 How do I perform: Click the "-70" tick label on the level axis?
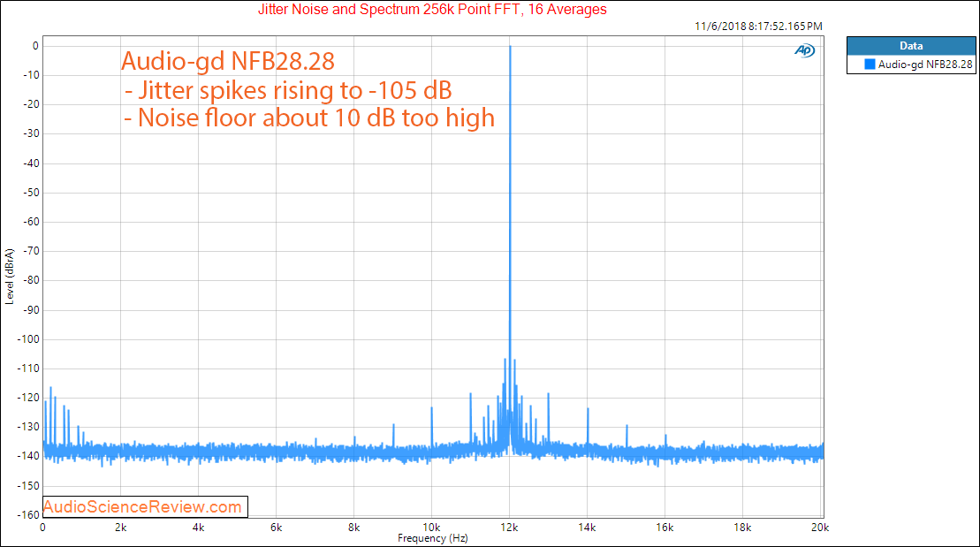coord(31,251)
